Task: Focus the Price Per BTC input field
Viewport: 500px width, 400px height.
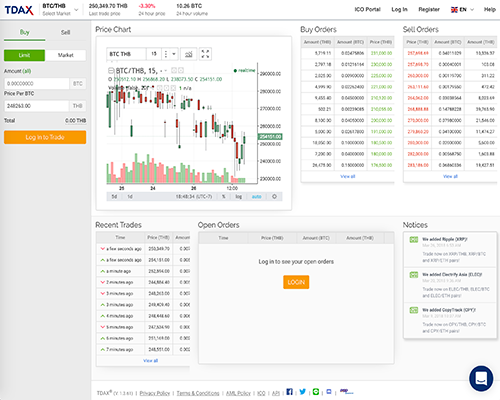Action: (x=37, y=106)
